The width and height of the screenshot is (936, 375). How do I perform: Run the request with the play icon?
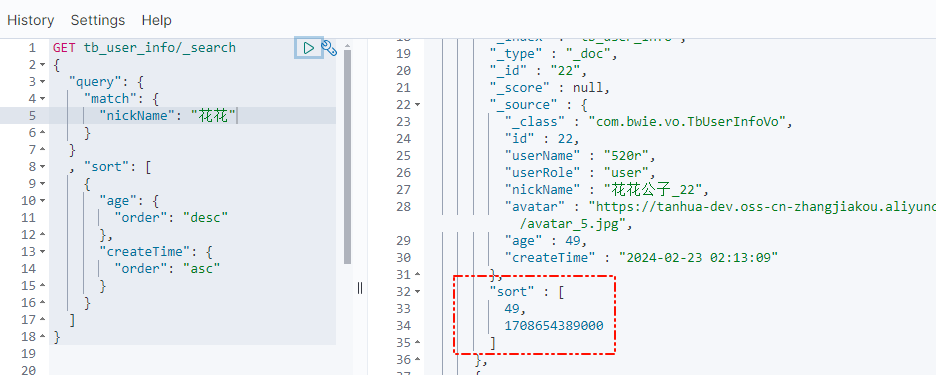(x=309, y=48)
